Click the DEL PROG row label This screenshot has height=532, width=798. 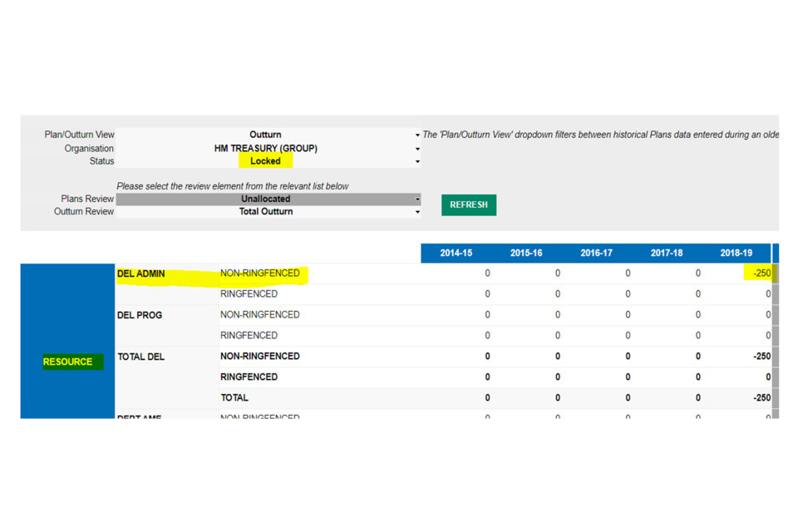click(x=140, y=315)
